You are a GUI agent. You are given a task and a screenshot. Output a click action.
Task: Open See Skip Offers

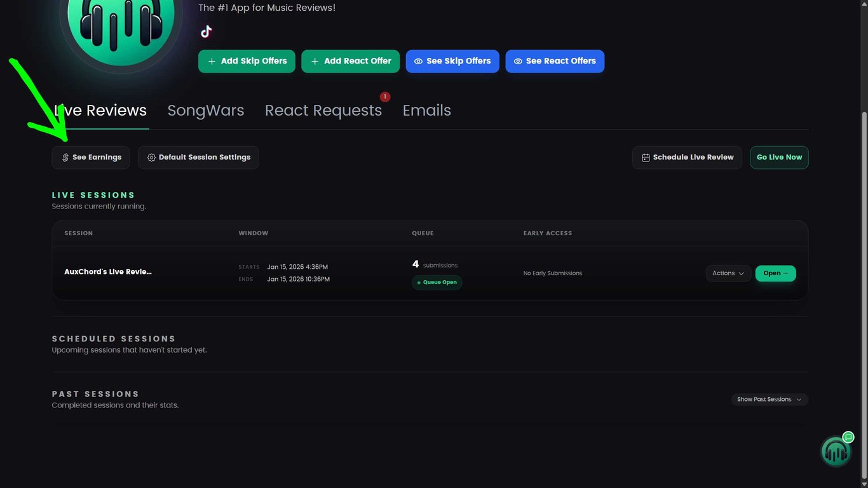(452, 61)
